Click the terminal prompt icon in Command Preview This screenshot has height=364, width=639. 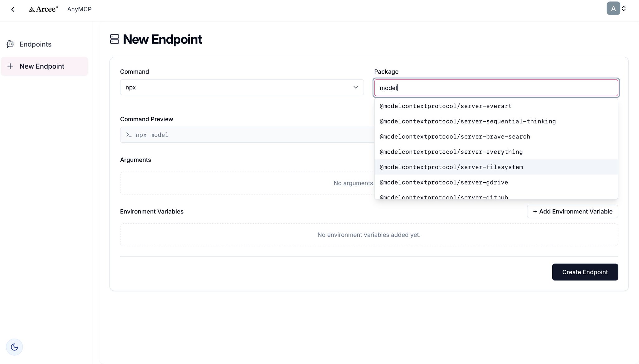click(129, 135)
